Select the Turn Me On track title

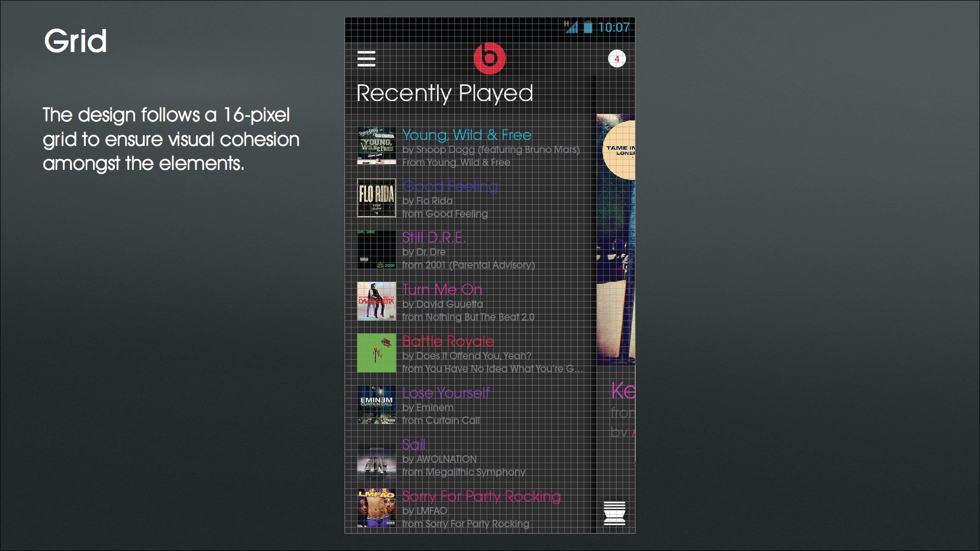[442, 289]
